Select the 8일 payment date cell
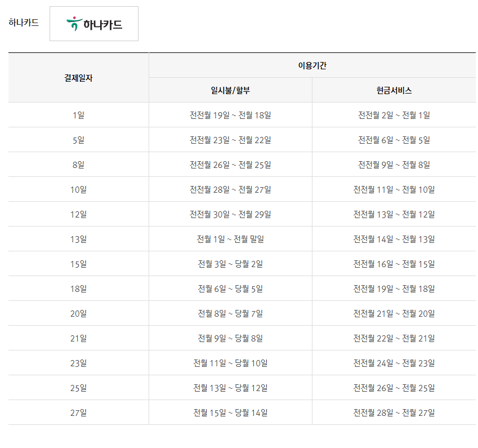This screenshot has height=448, width=478. (x=78, y=165)
